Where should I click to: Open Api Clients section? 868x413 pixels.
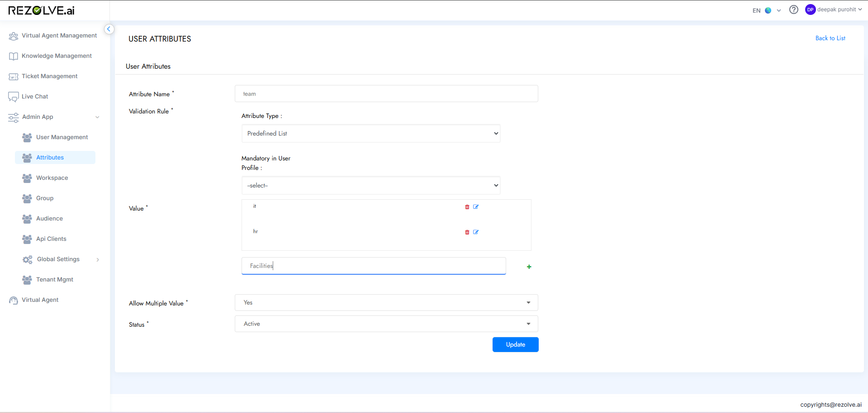(x=51, y=239)
